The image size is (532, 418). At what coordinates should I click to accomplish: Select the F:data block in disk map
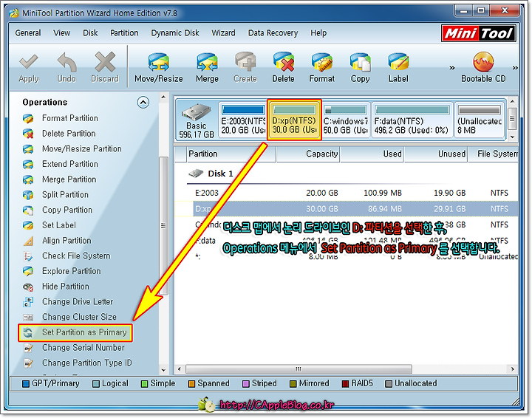coord(412,120)
